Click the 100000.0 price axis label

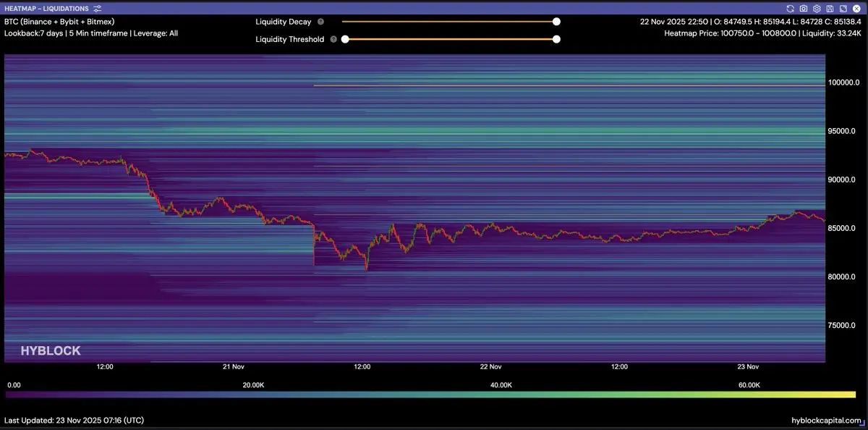click(x=841, y=83)
